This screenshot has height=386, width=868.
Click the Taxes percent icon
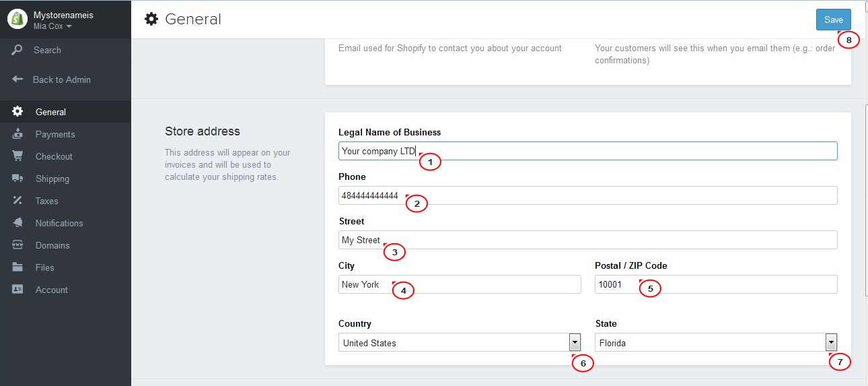pyautogui.click(x=17, y=201)
